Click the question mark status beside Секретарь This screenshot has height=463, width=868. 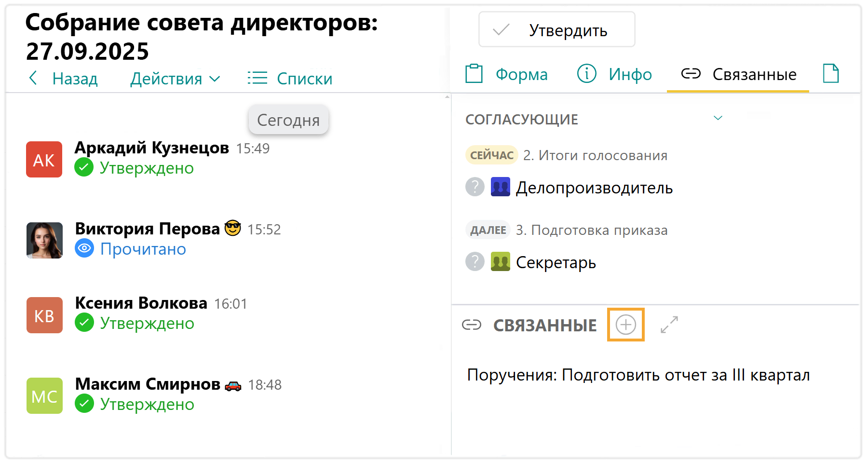coord(475,262)
